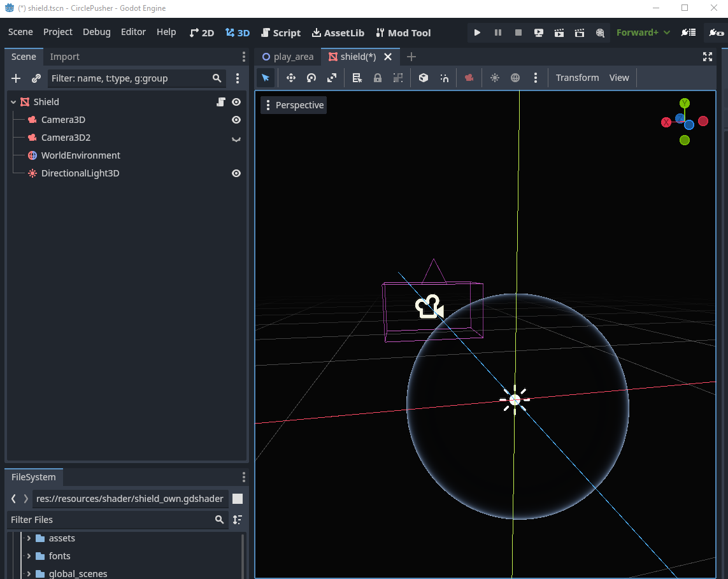Toggle DirectionalLight3D visibility eye

tap(236, 173)
